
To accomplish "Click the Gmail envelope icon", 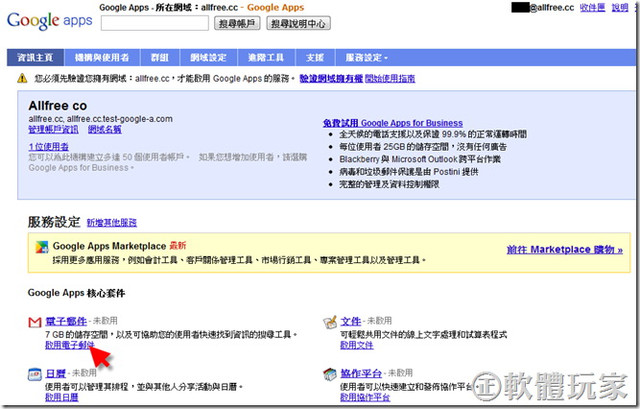I will [35, 322].
